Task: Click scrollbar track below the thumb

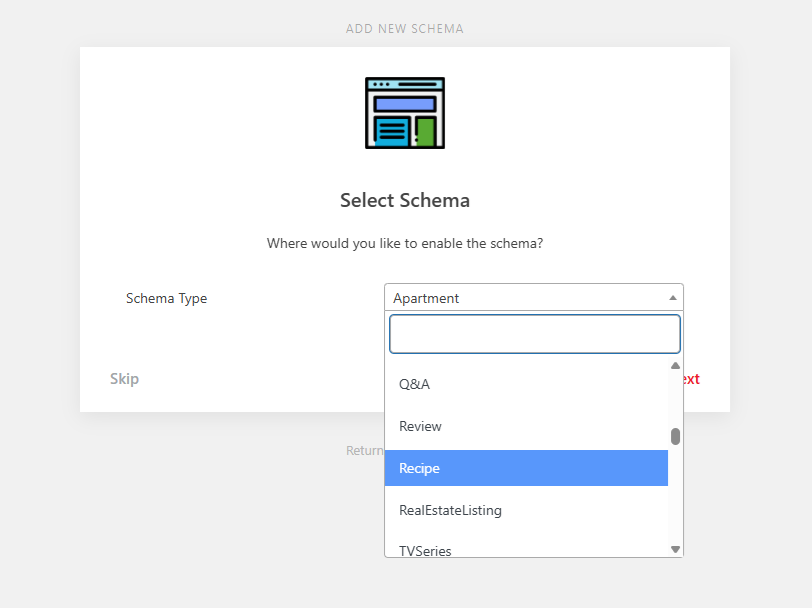Action: 676,495
